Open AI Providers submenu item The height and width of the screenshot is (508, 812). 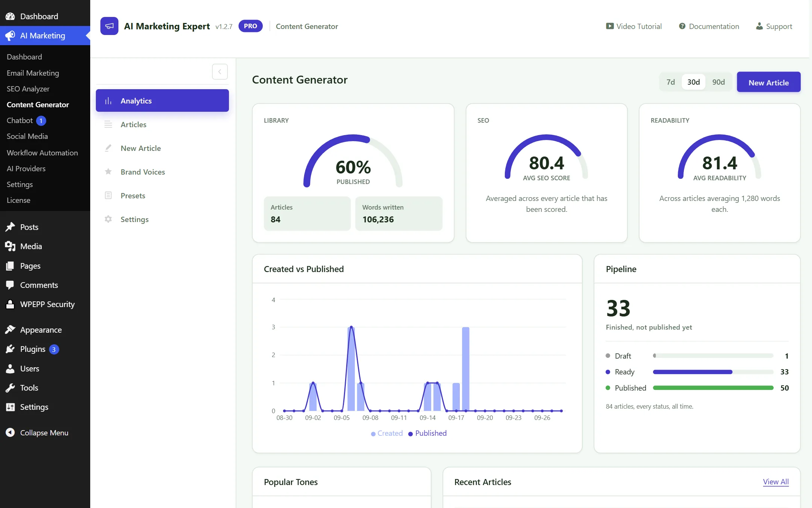[26, 169]
